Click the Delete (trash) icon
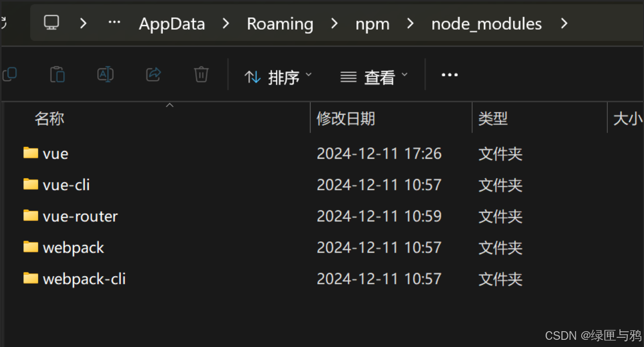 coord(201,74)
